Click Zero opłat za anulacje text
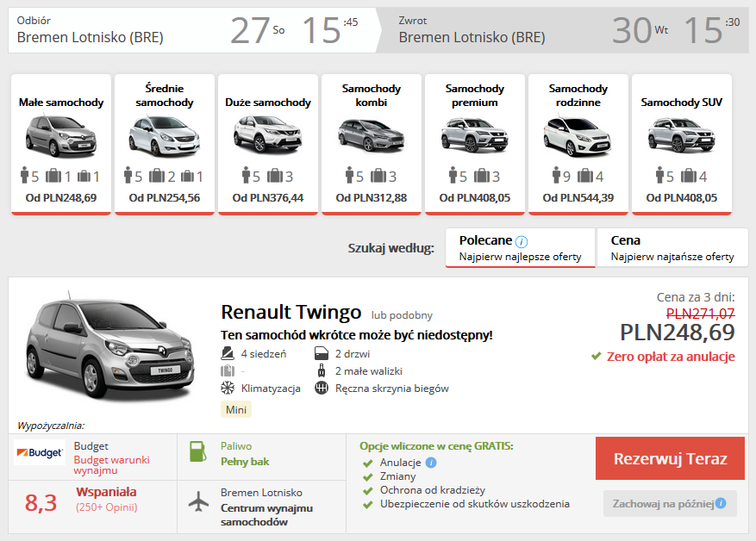756x541 pixels. point(671,357)
